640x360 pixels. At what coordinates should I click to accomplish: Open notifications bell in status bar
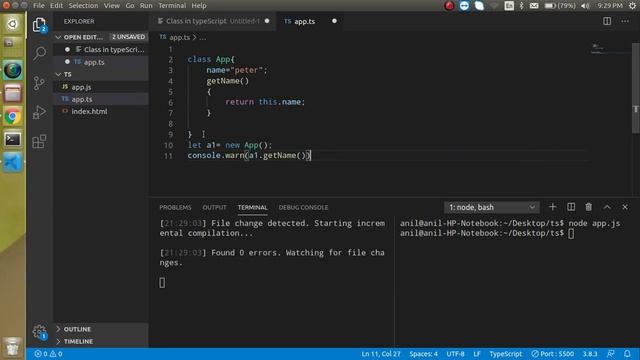[x=627, y=353]
